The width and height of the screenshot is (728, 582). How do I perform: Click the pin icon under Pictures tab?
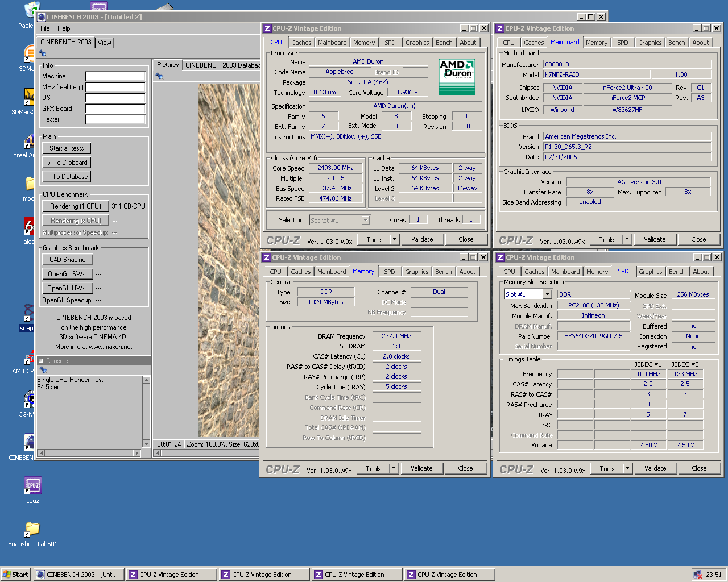click(x=159, y=76)
